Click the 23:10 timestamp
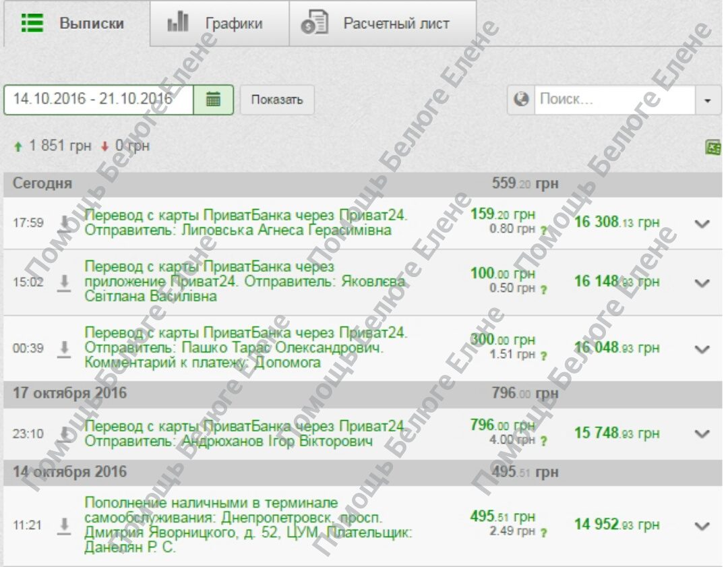The image size is (728, 567). [x=28, y=434]
